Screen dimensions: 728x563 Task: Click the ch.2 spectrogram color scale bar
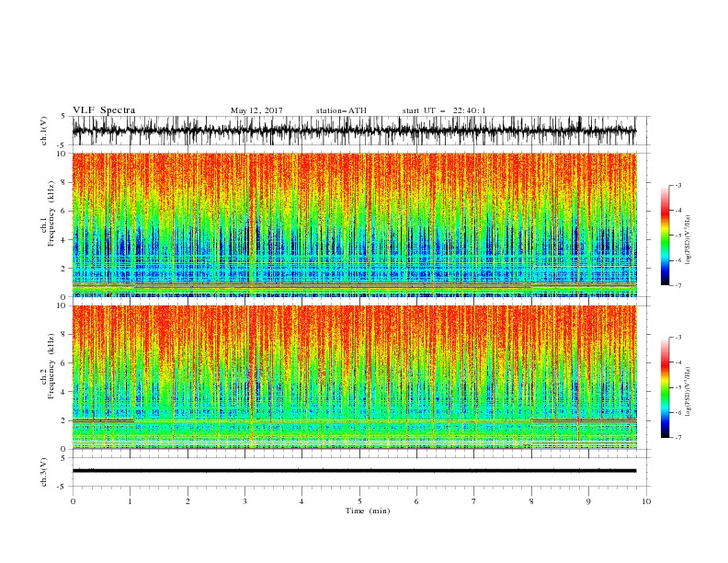665,387
